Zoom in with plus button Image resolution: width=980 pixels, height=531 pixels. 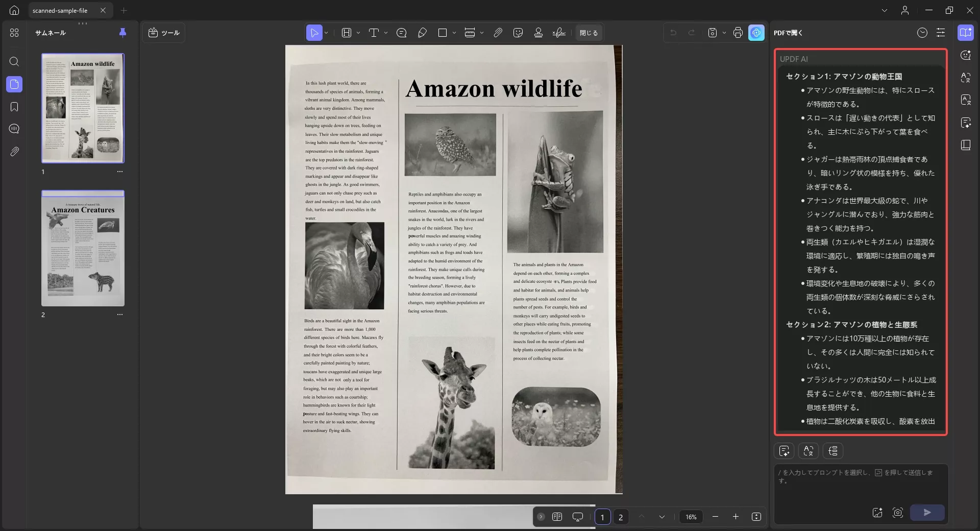coord(736,517)
